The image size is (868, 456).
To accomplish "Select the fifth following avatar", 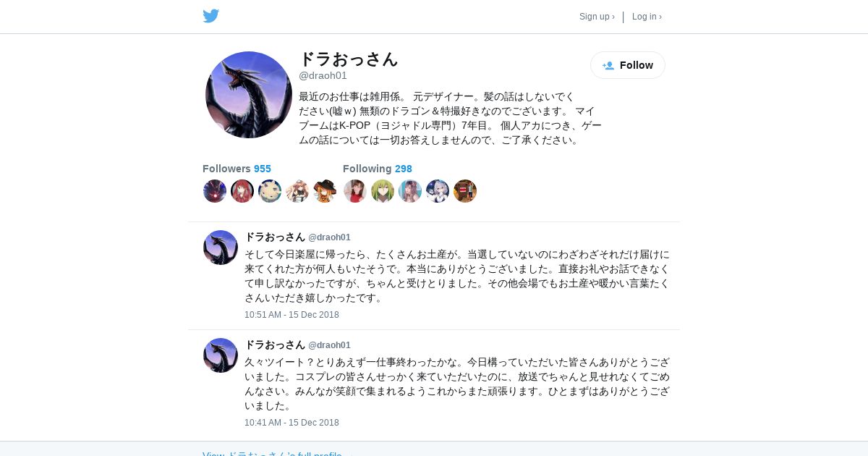I will click(x=465, y=191).
